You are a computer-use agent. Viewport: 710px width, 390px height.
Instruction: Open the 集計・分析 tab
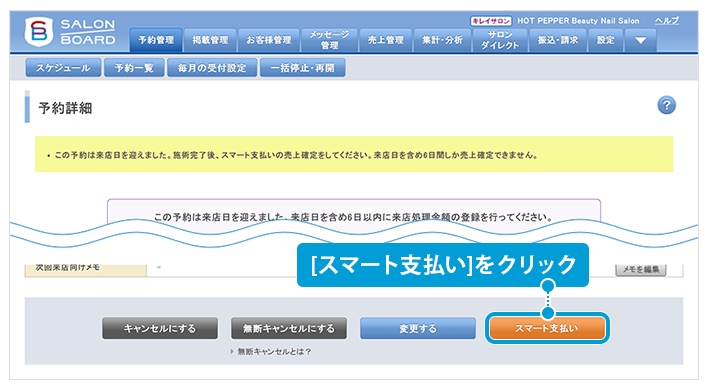[442, 40]
